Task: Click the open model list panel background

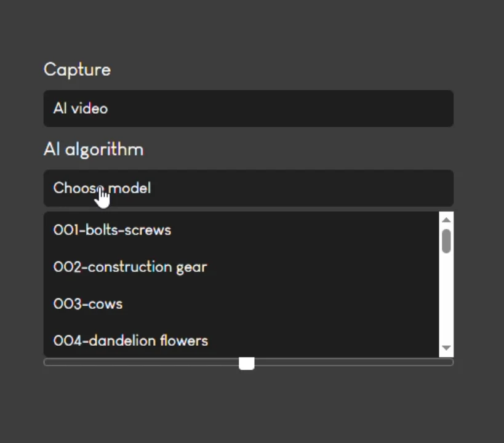Action: (308, 320)
